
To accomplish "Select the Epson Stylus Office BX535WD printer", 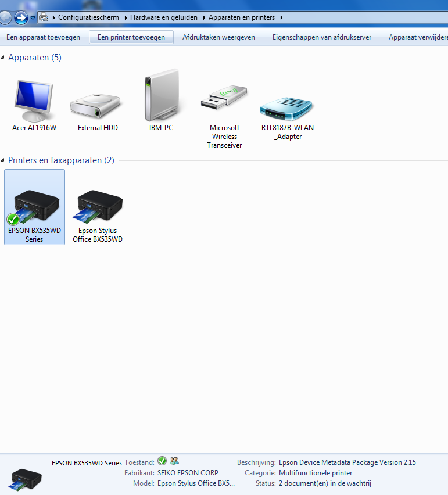I will (98, 207).
